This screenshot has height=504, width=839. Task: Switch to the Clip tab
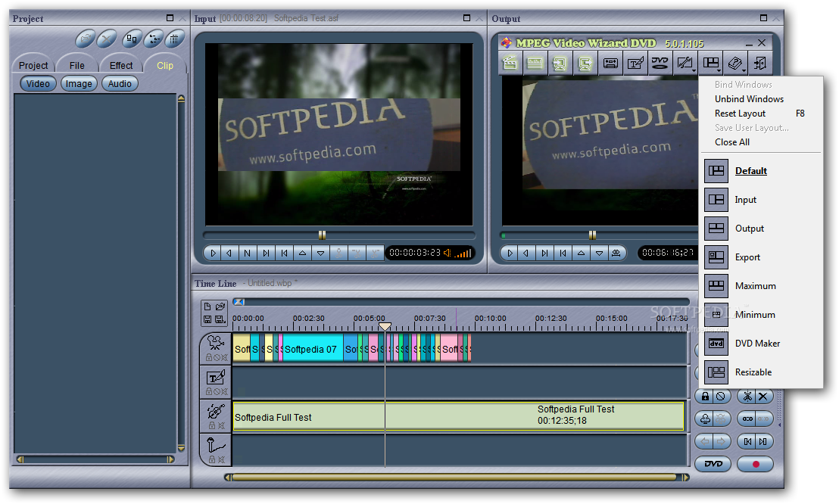click(x=165, y=65)
